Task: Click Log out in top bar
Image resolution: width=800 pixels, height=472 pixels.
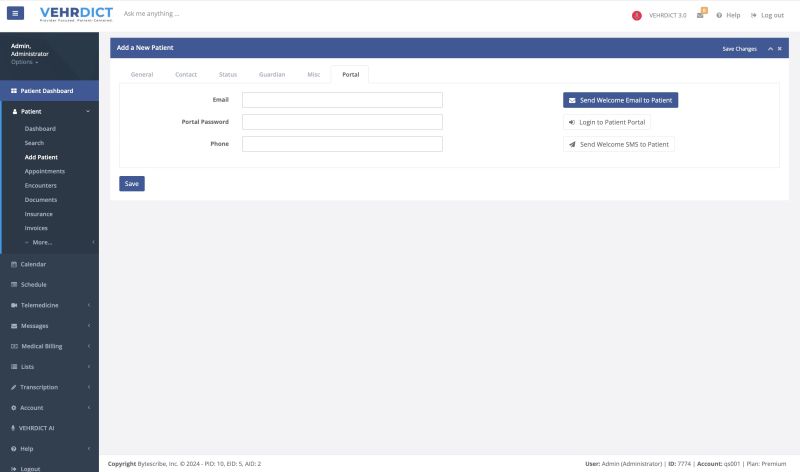Action: 767,15
